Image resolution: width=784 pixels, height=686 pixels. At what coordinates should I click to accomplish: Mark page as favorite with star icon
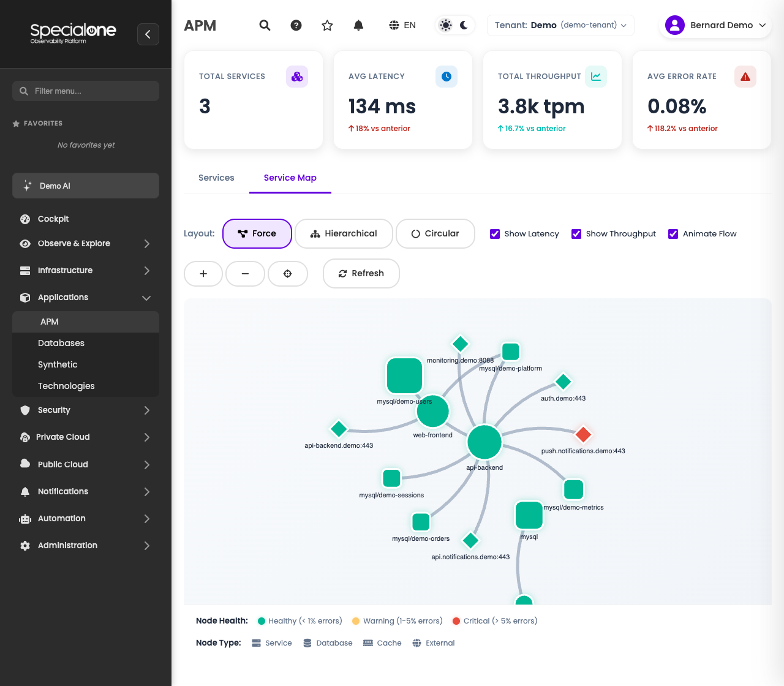tap(327, 25)
